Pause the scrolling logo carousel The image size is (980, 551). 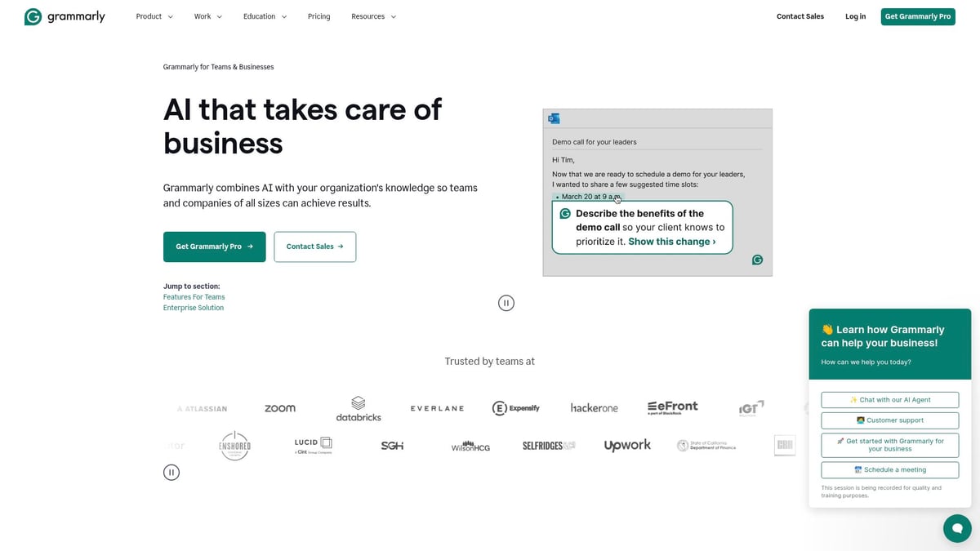pos(171,472)
